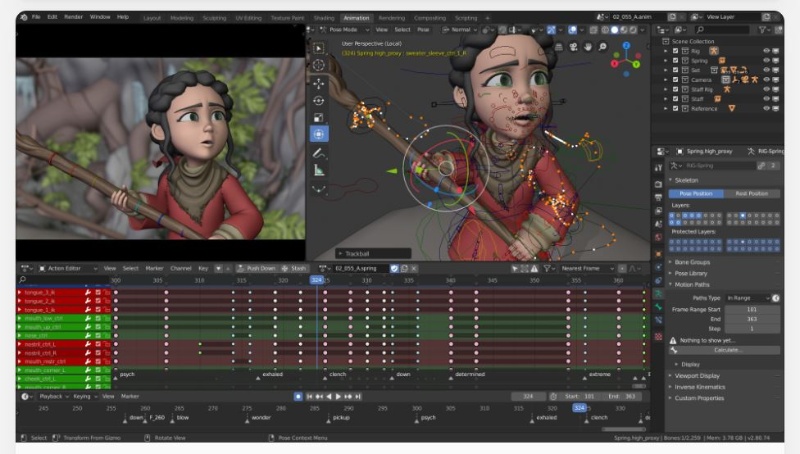
Task: Activate the 3D Cursor tool
Action: point(318,65)
